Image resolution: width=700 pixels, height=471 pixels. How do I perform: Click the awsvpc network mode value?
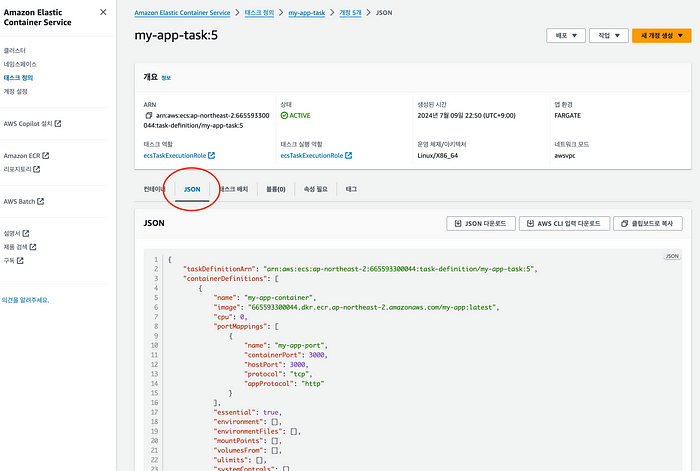coord(565,155)
